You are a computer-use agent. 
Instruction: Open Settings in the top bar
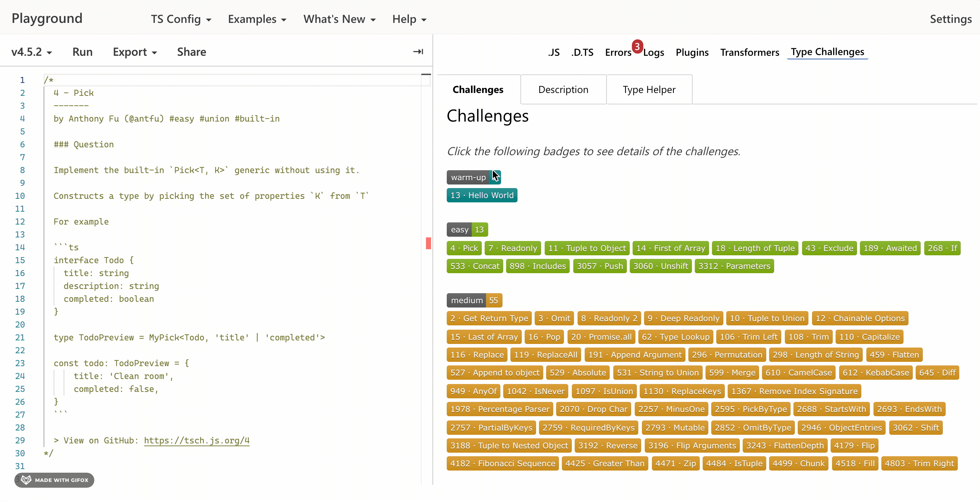[950, 19]
